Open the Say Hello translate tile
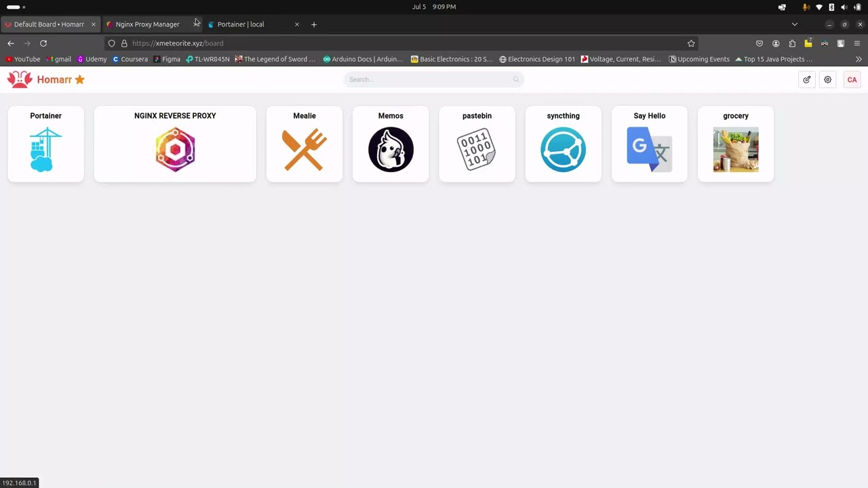This screenshot has width=868, height=488. point(650,144)
